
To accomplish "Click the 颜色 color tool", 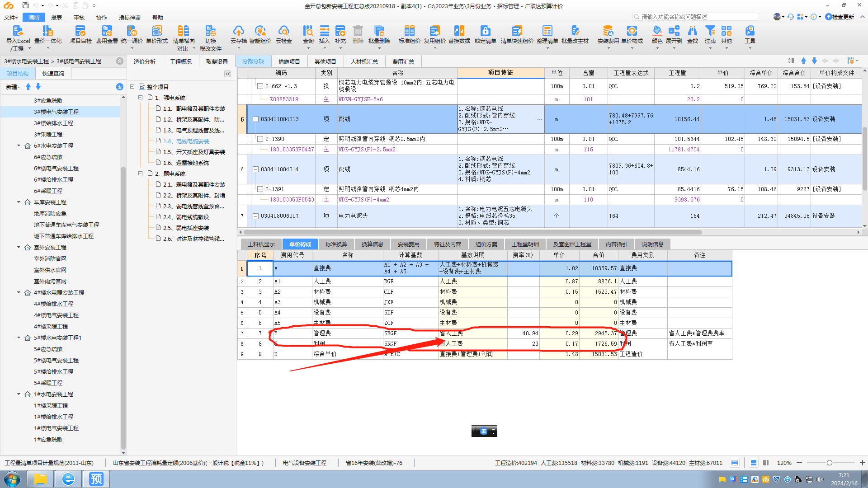I will point(657,31).
